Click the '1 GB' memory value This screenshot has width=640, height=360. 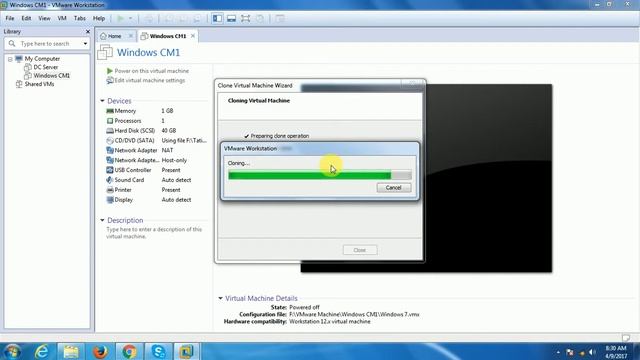pyautogui.click(x=167, y=111)
